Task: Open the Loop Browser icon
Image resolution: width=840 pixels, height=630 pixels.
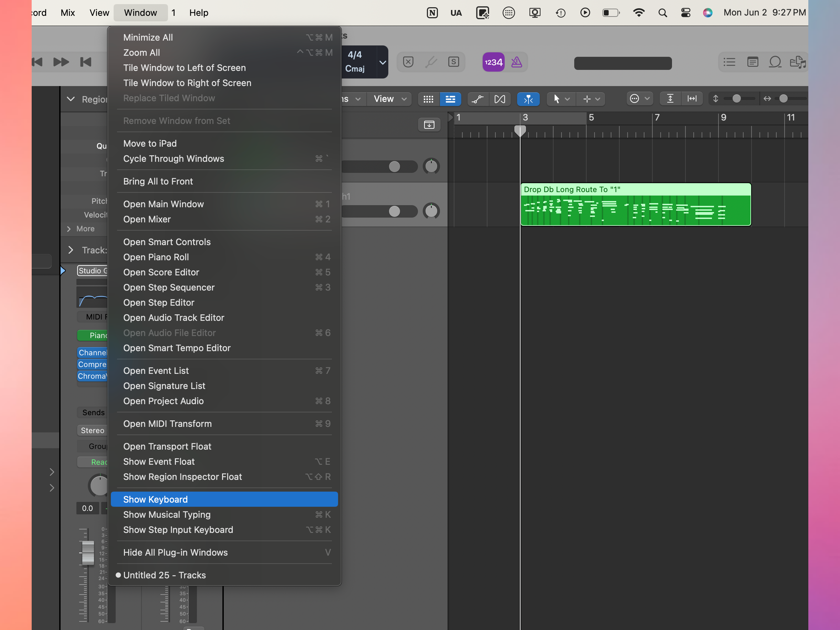Action: [775, 62]
